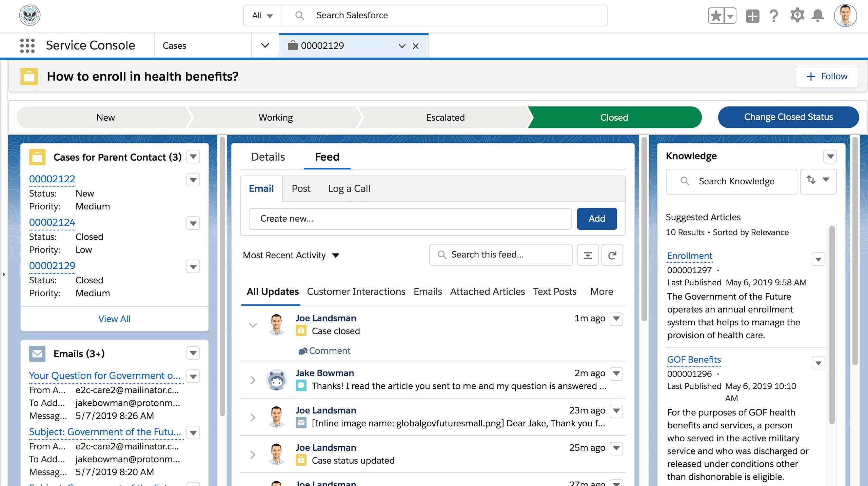This screenshot has height=486, width=868.
Task: Open the Setup gear icon
Action: coord(797,16)
